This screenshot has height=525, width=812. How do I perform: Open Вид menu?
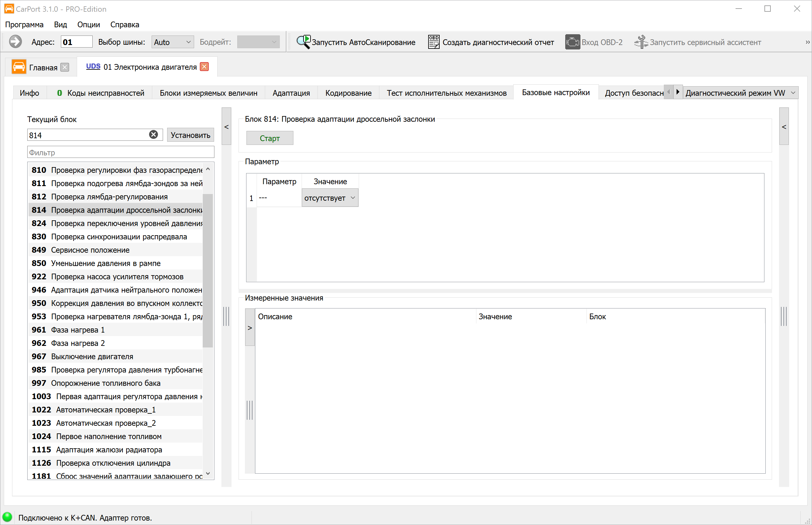pos(60,24)
